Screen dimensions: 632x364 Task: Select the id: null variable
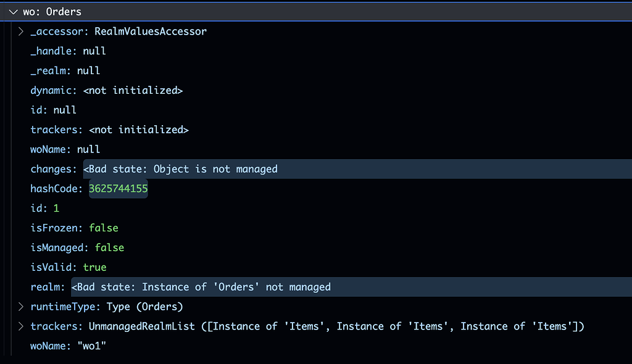[53, 110]
